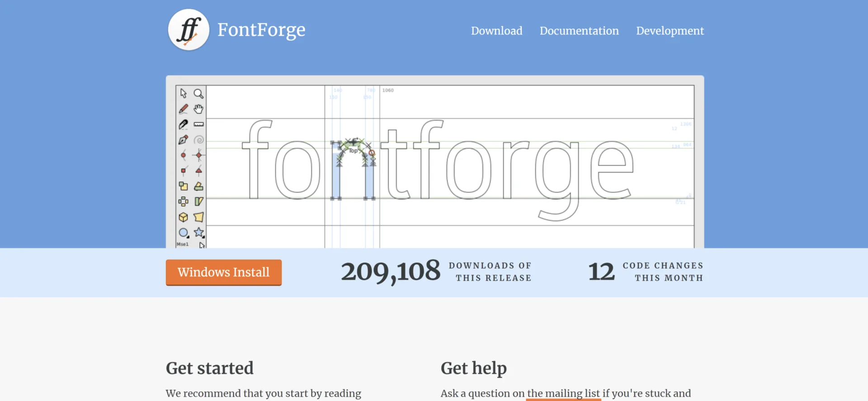Screen dimensions: 868x401
Task: Click the small pointer beside Mse1
Action: click(x=202, y=245)
